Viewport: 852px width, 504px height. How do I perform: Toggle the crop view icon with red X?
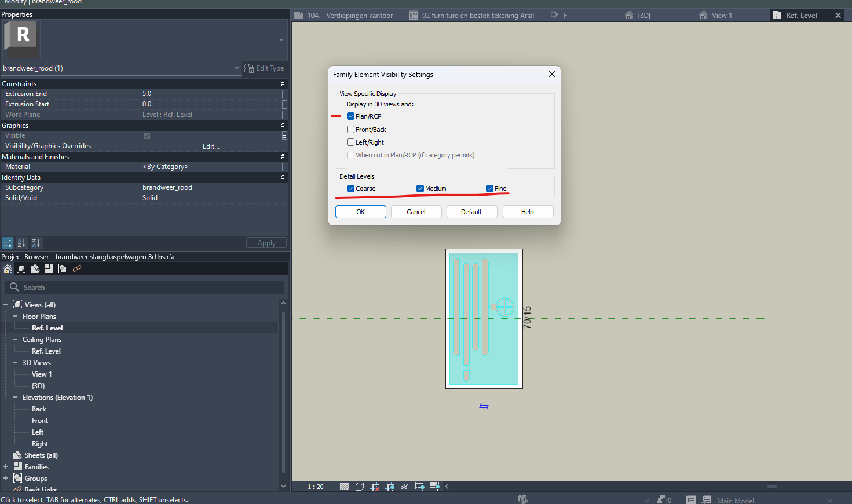click(375, 487)
